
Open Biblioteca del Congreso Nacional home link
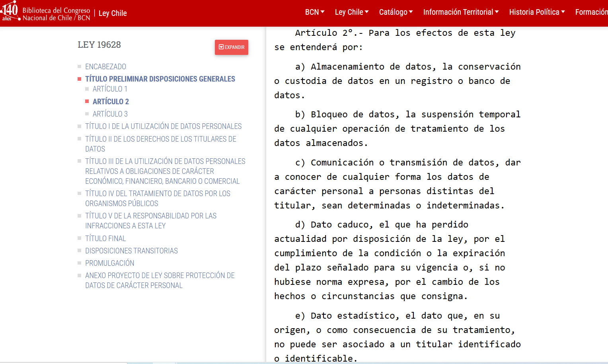click(56, 14)
